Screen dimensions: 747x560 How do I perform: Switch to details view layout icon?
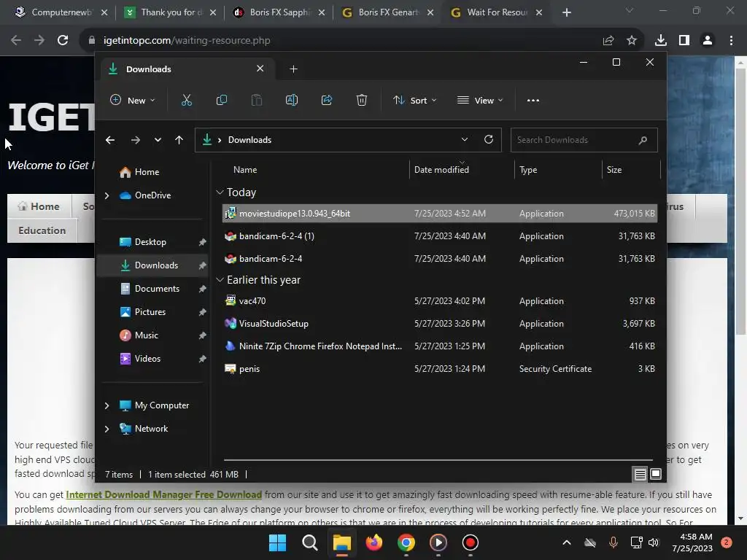[640, 474]
